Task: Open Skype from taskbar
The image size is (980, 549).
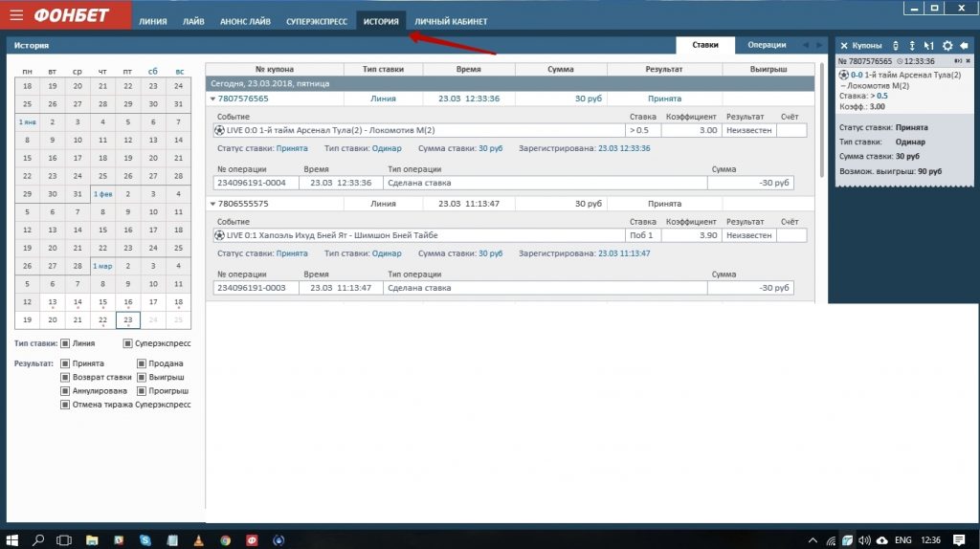Action: coord(145,540)
